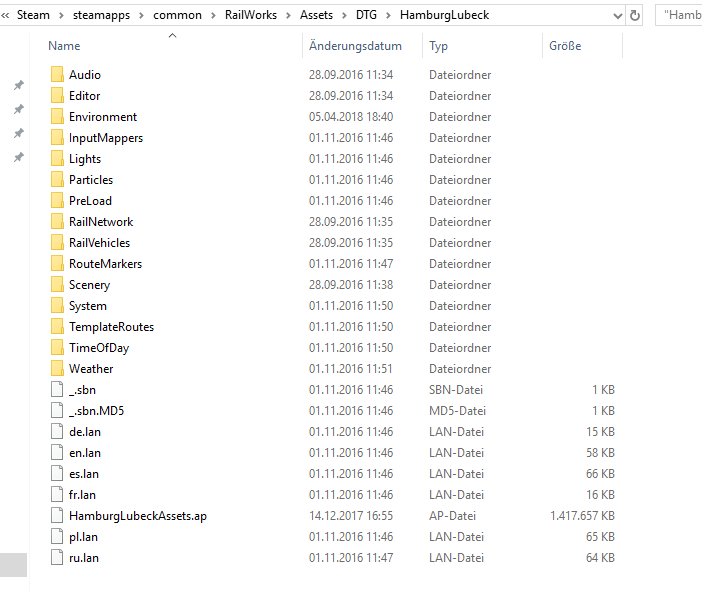The image size is (702, 591).
Task: Select the InputMappers folder icon
Action: (57, 137)
